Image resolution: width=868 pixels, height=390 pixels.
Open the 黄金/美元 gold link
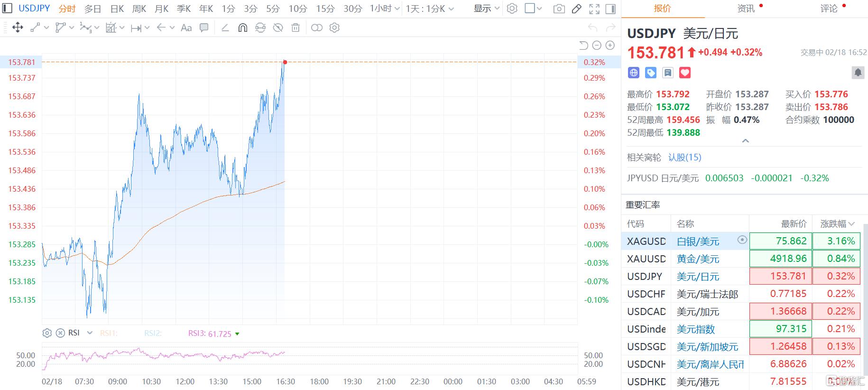(698, 259)
